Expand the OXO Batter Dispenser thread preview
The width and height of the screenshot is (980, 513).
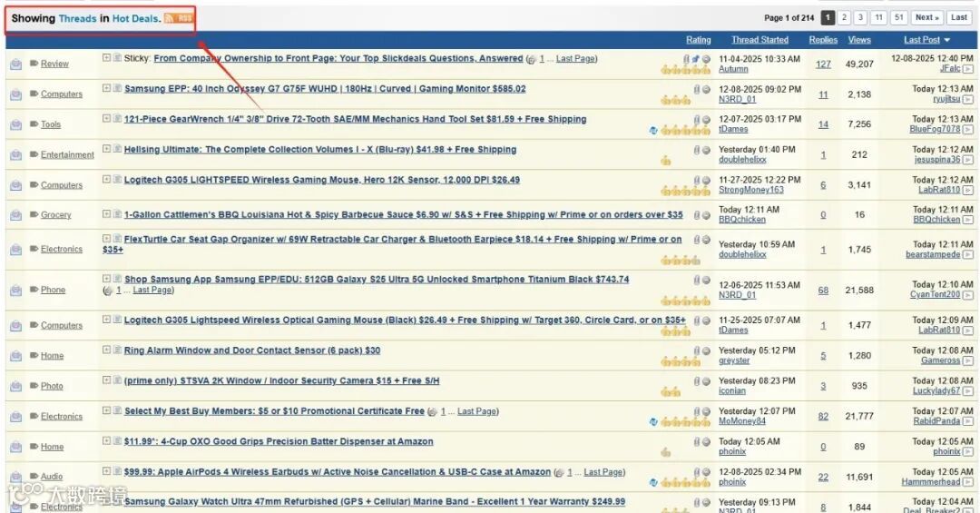tap(106, 440)
